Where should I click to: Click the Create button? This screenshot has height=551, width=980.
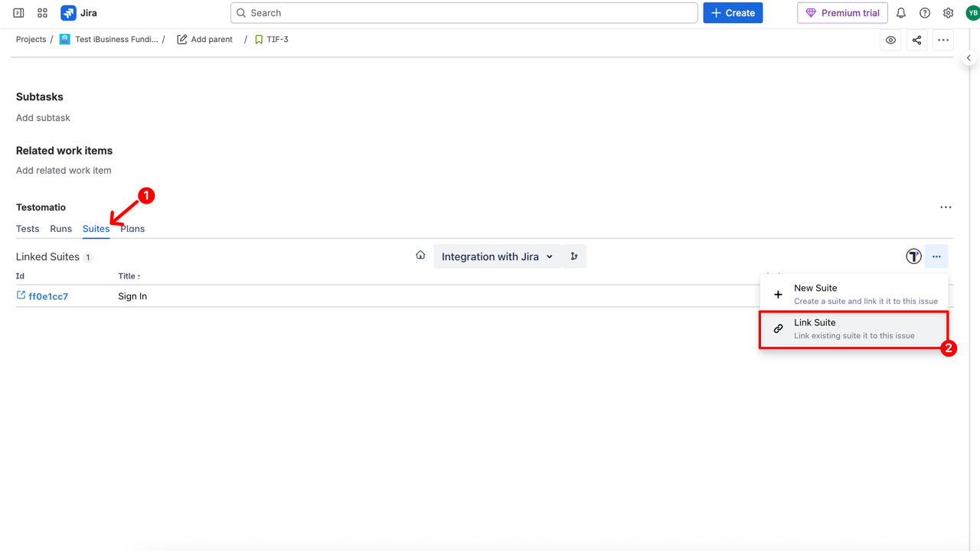(x=733, y=13)
